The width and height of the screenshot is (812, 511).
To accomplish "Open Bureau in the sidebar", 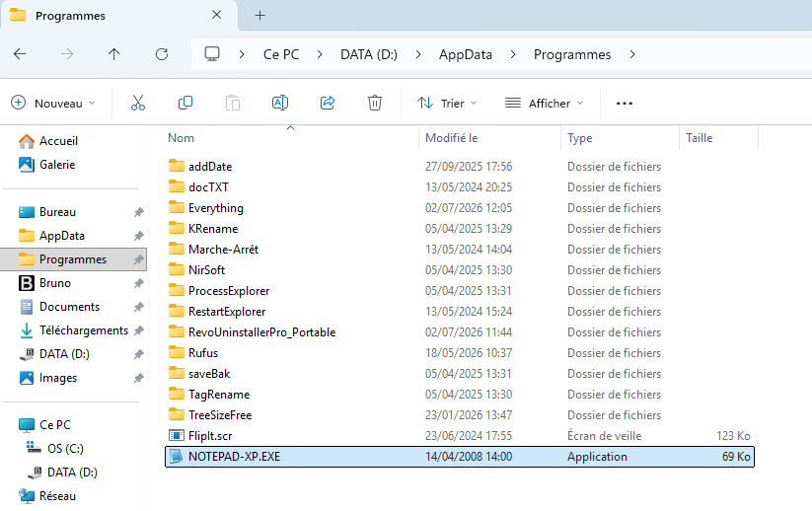I will (57, 212).
